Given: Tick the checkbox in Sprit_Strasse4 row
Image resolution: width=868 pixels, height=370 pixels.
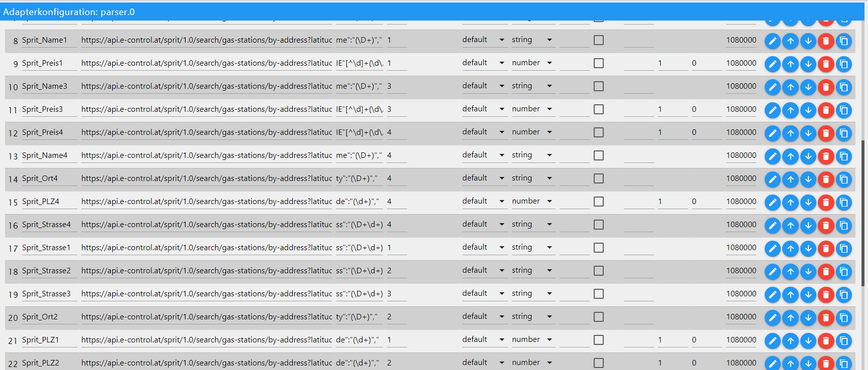Looking at the screenshot, I should pos(599,225).
